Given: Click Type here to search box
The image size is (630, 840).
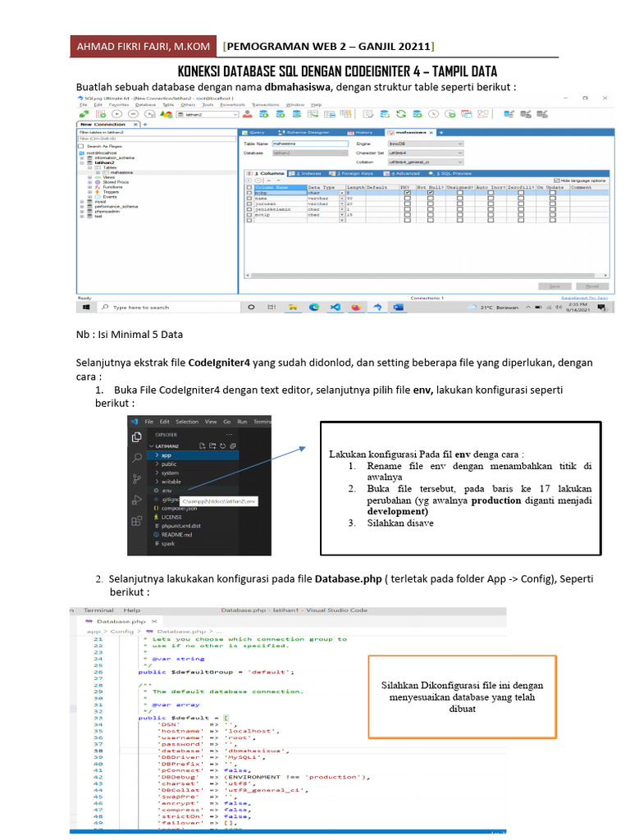Looking at the screenshot, I should tap(169, 307).
